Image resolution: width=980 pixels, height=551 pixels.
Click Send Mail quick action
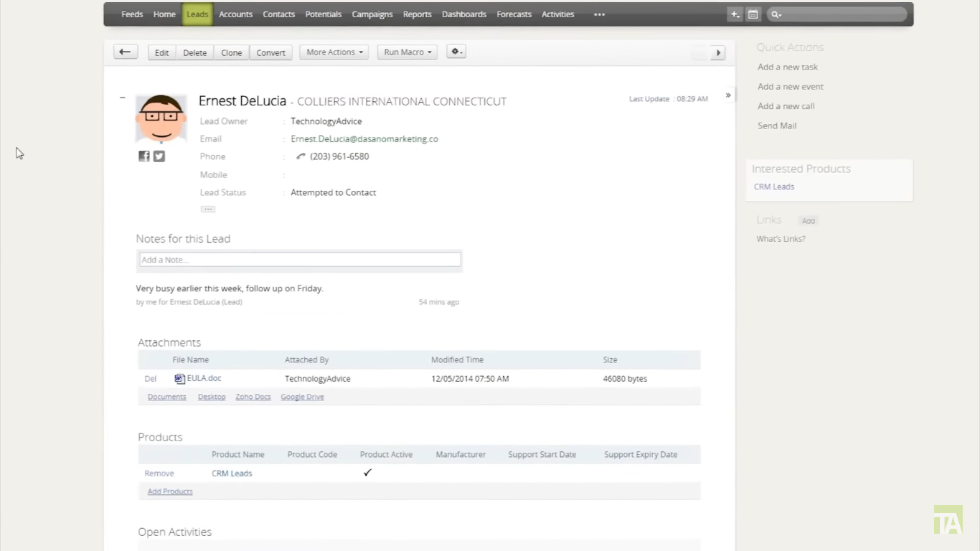tap(777, 126)
